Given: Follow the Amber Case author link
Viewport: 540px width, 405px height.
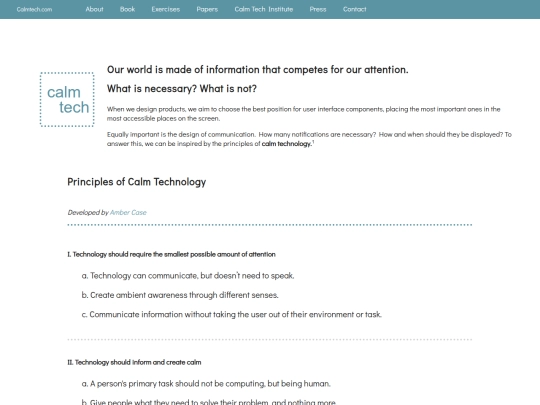Looking at the screenshot, I should 128,212.
